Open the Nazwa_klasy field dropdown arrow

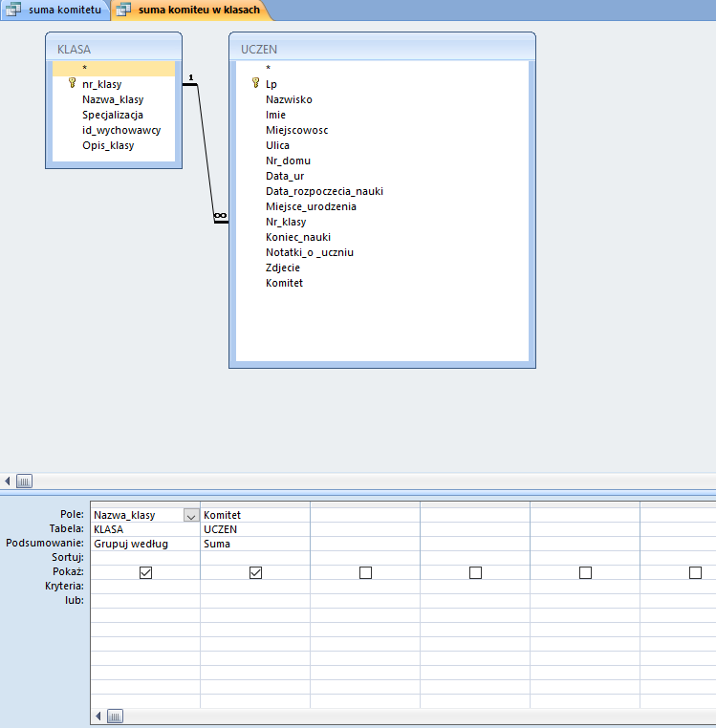191,515
